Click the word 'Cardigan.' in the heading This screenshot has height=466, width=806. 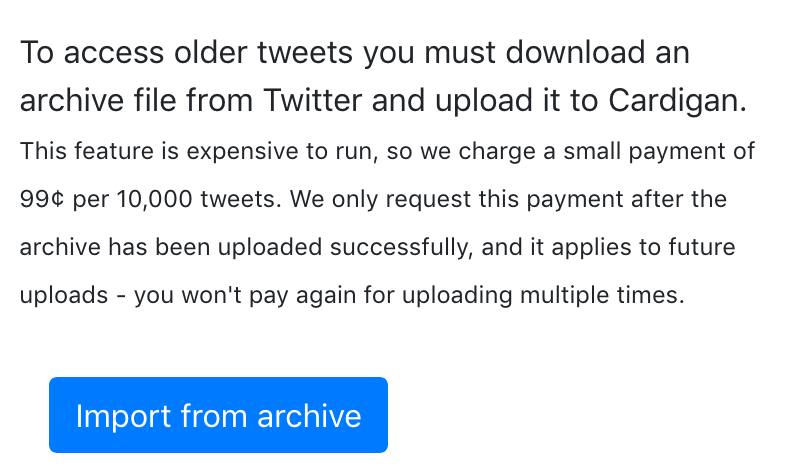pos(677,101)
